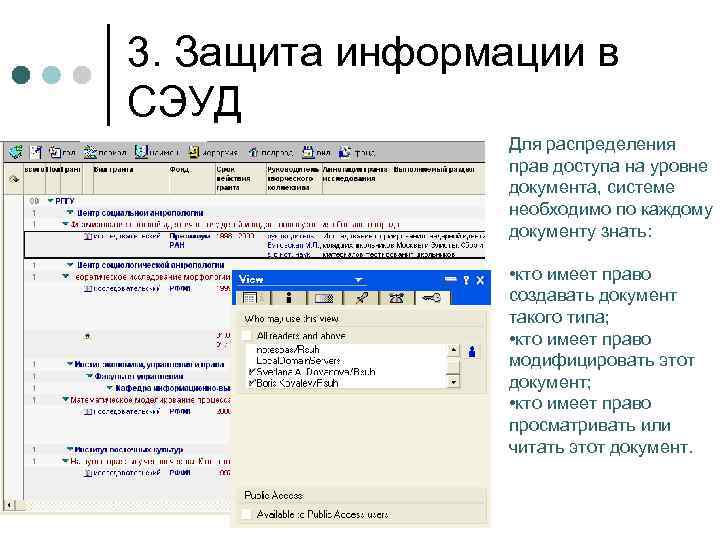Toggle 'All readers and above' checkbox
The height and width of the screenshot is (540, 720).
click(x=247, y=336)
